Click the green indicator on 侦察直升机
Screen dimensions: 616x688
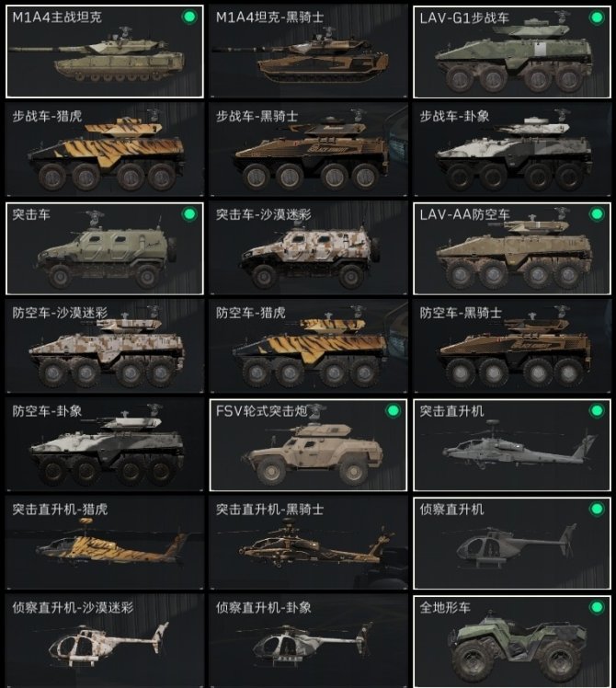[x=597, y=509]
